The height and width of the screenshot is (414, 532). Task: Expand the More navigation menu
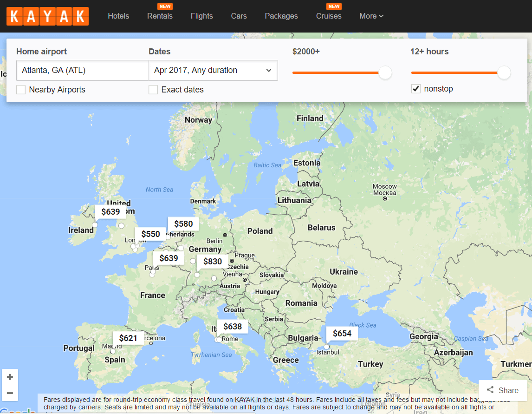371,16
